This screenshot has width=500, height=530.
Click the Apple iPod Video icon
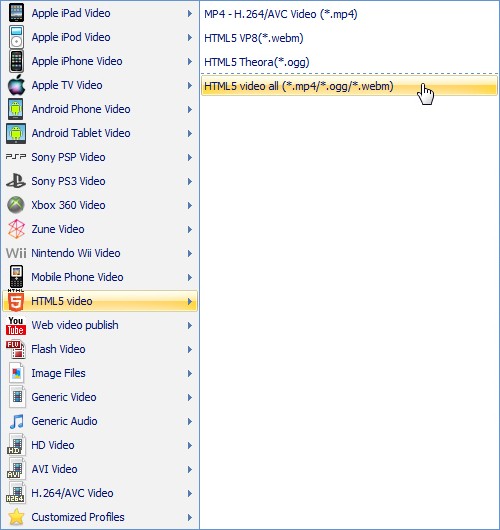tap(16, 37)
